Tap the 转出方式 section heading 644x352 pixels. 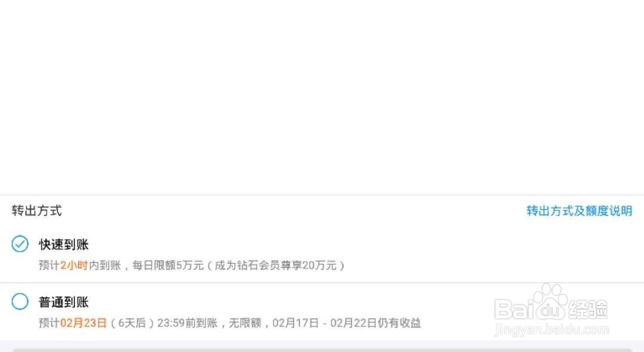point(37,211)
